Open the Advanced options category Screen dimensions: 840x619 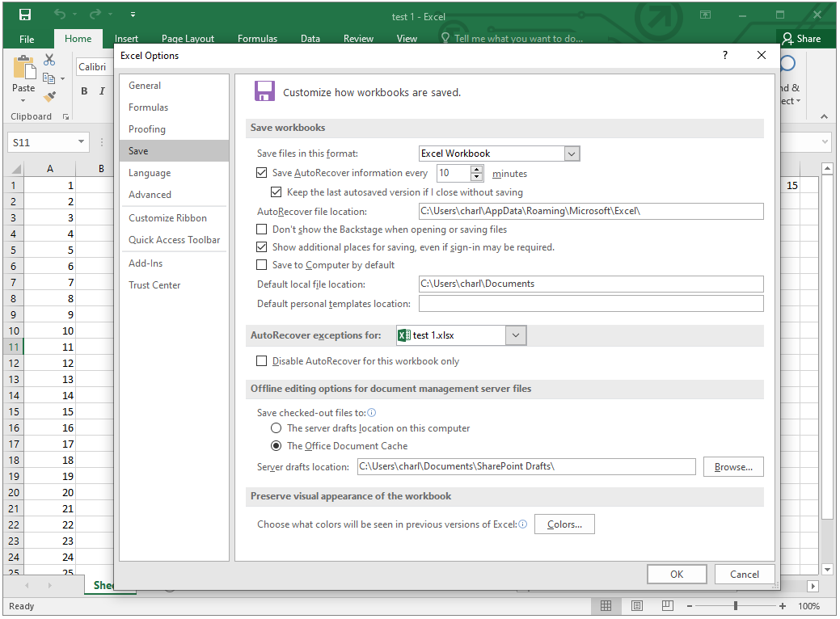point(150,195)
